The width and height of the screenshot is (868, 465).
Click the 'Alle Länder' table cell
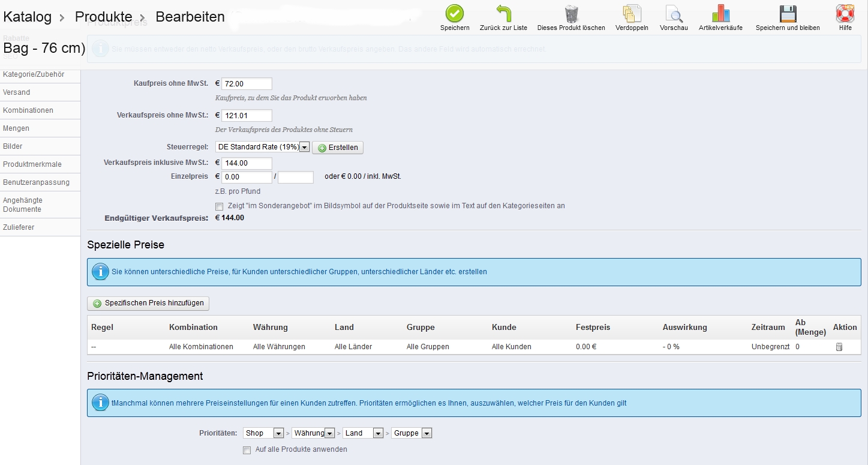[353, 347]
